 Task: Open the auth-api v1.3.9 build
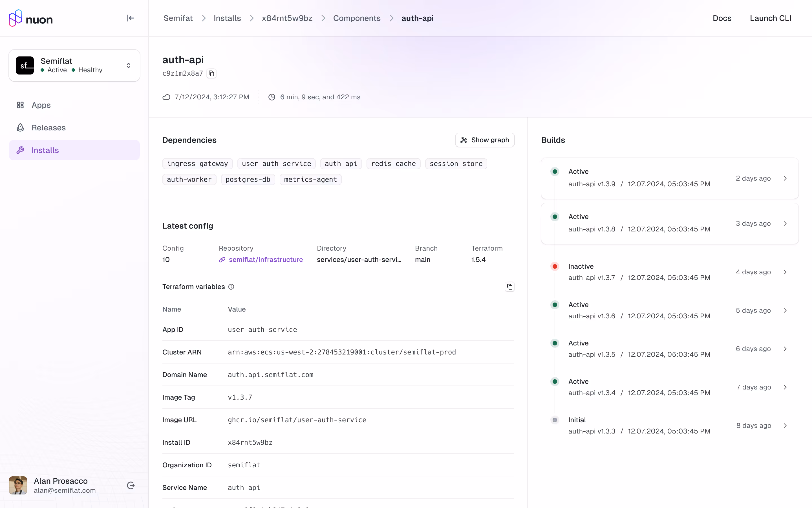click(x=670, y=178)
